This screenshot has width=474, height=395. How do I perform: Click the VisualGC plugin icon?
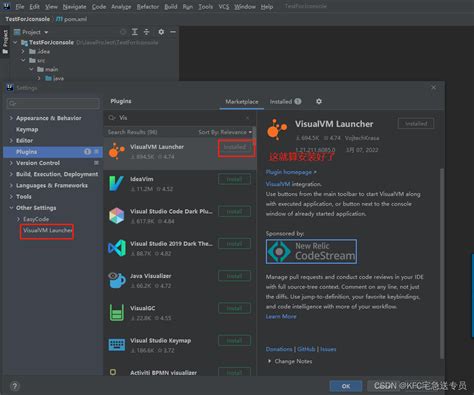coord(116,313)
